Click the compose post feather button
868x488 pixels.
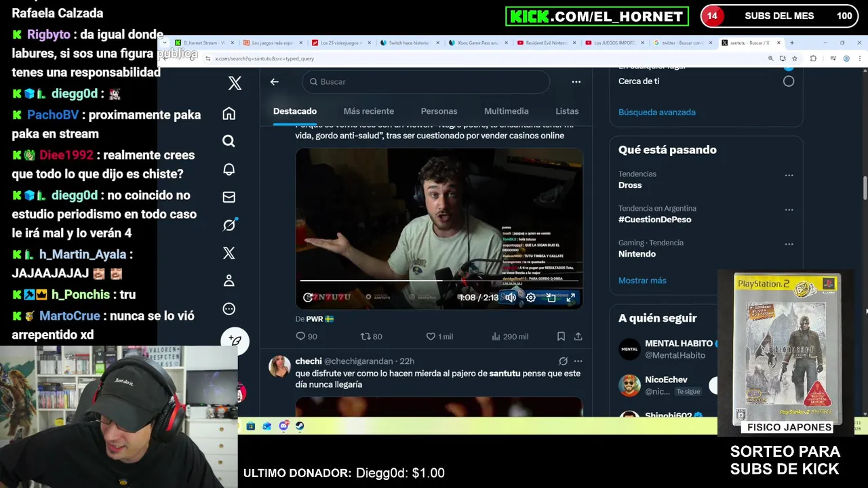(x=235, y=341)
